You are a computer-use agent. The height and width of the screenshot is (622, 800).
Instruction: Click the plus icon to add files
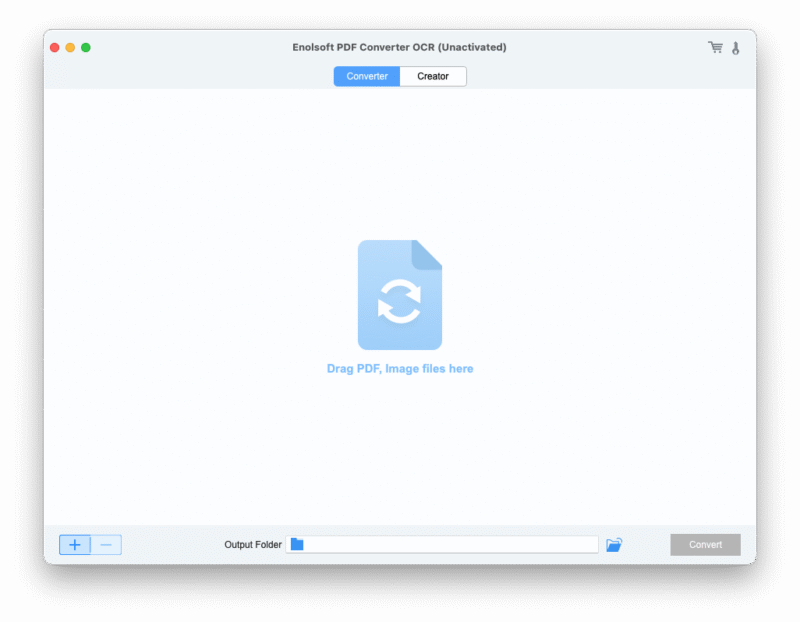click(x=73, y=544)
